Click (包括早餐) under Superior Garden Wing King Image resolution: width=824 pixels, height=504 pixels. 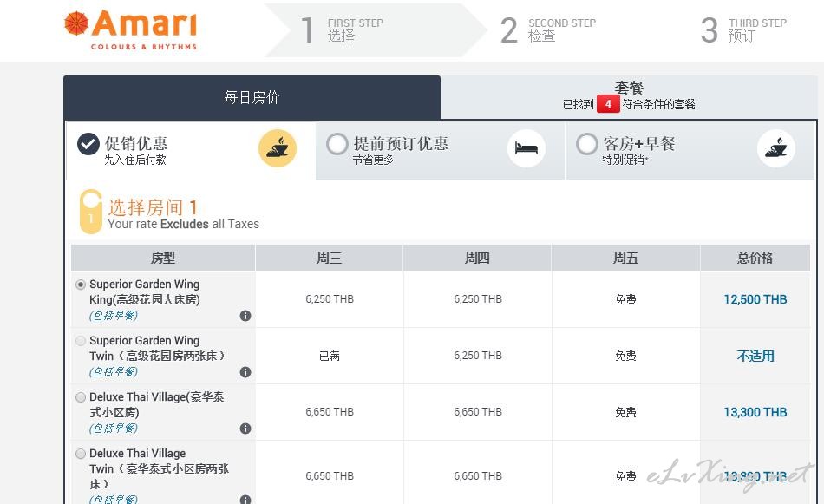114,316
